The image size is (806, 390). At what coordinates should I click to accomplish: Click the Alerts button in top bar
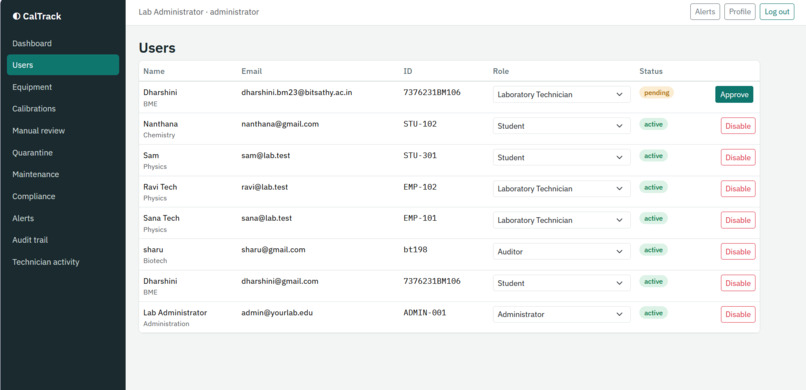pos(705,12)
